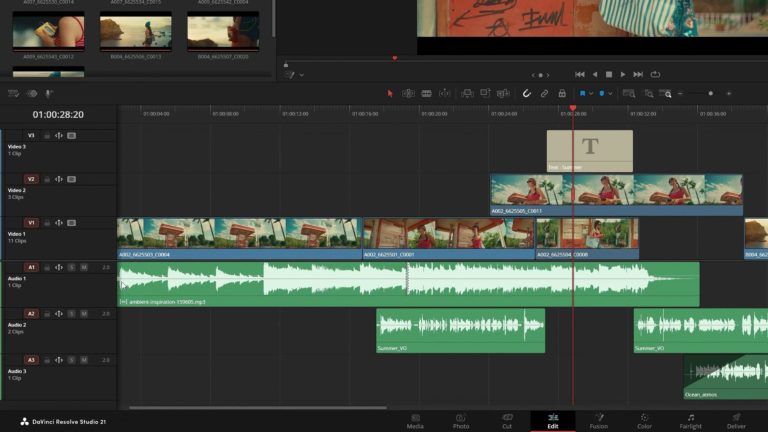Click the viewer overlay tool dropdown arrow
The height and width of the screenshot is (432, 768).
302,75
